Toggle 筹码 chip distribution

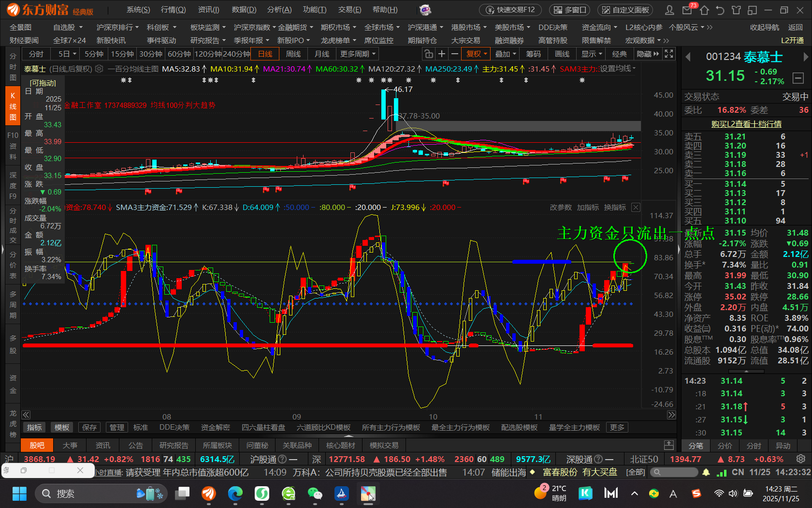[x=533, y=54]
